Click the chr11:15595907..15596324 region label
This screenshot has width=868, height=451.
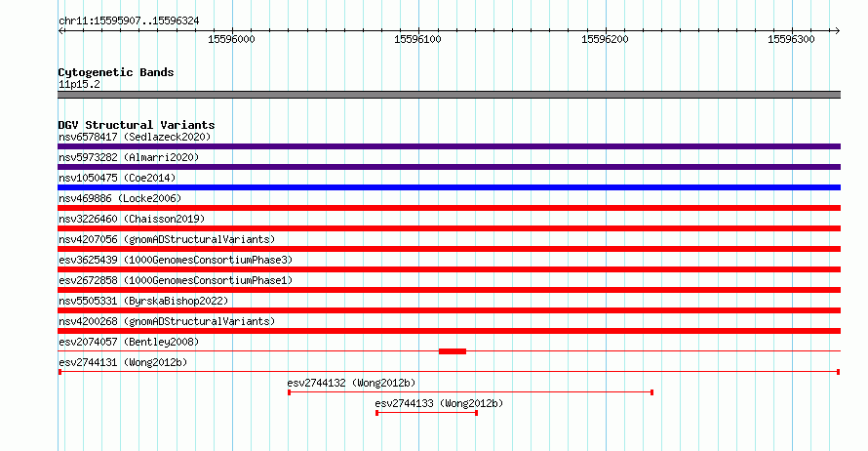click(129, 21)
